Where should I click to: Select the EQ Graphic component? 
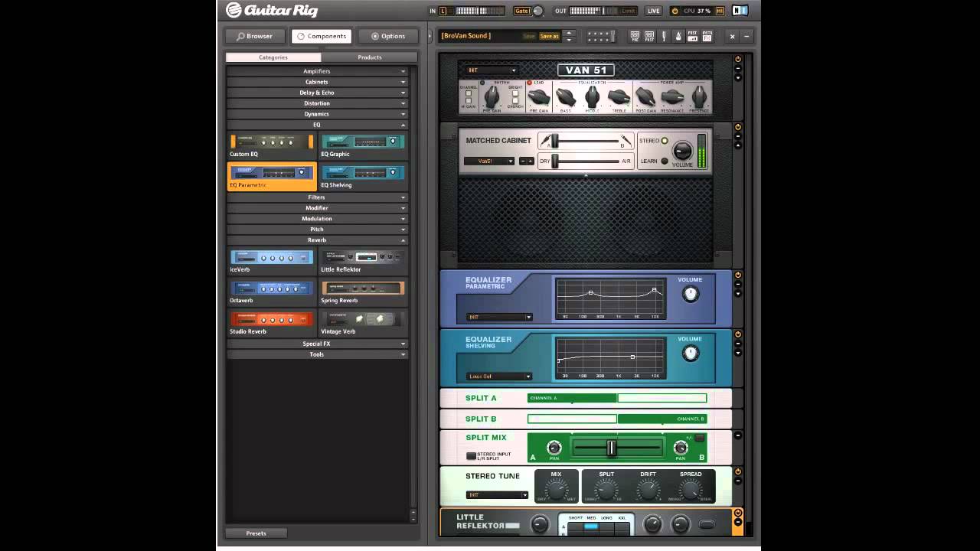[363, 145]
